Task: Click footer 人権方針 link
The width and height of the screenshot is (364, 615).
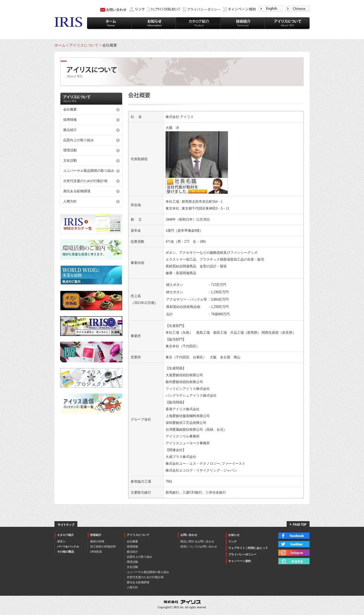Action: (x=132, y=587)
